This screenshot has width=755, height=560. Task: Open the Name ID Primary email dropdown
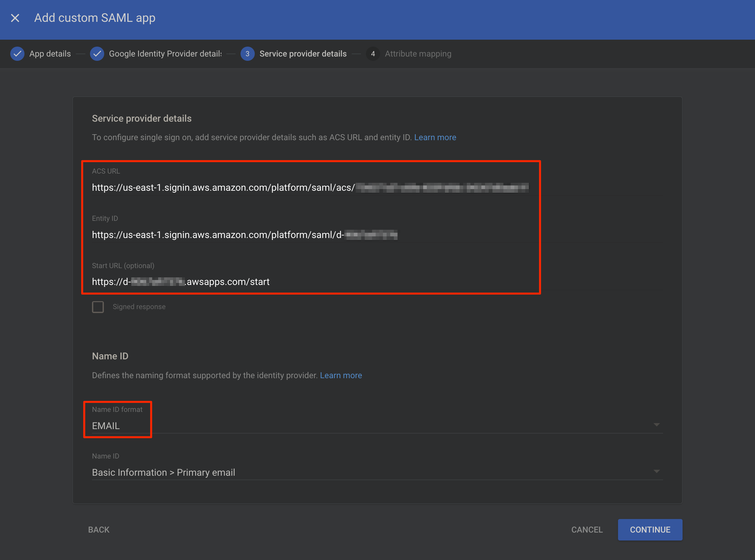[377, 472]
